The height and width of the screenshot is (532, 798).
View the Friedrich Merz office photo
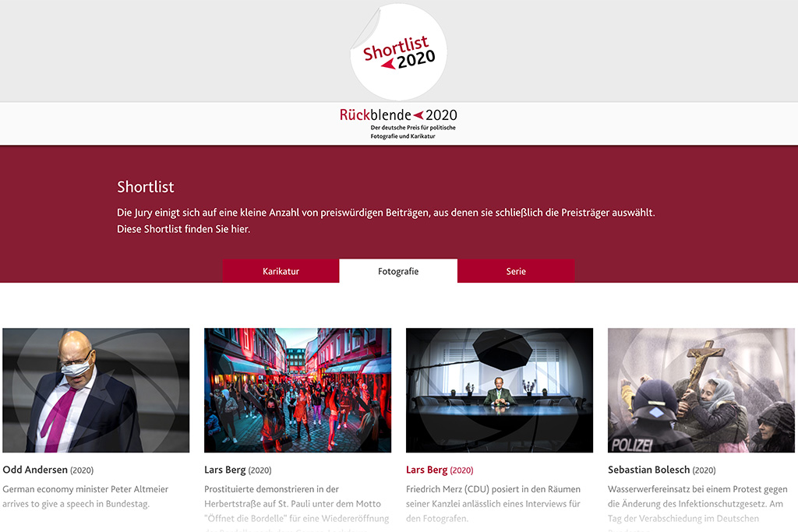[500, 390]
